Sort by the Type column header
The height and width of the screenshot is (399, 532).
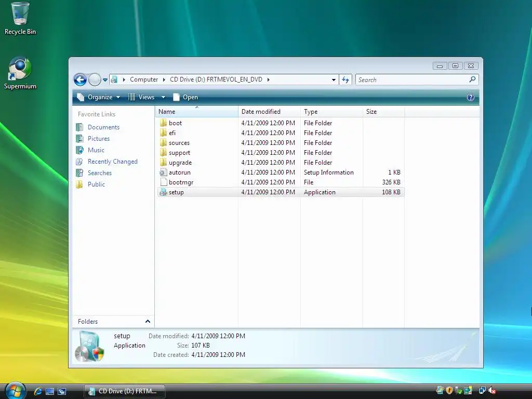tap(332, 112)
